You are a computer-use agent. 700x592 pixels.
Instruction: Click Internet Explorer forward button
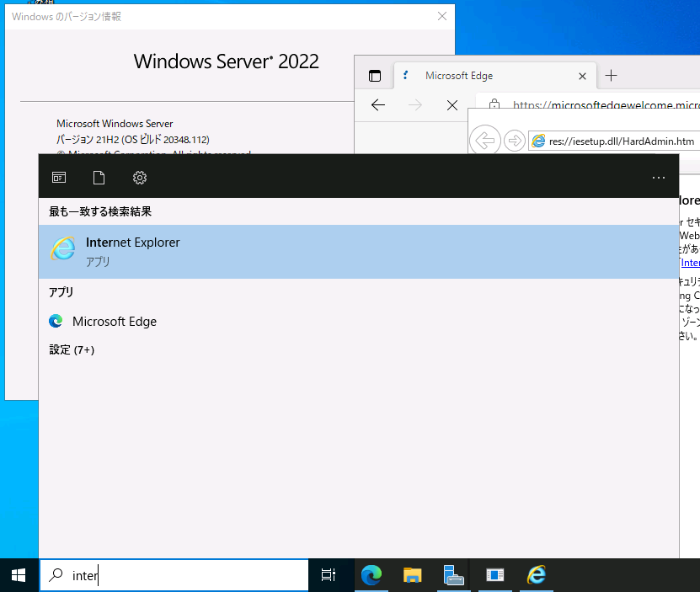pyautogui.click(x=515, y=141)
